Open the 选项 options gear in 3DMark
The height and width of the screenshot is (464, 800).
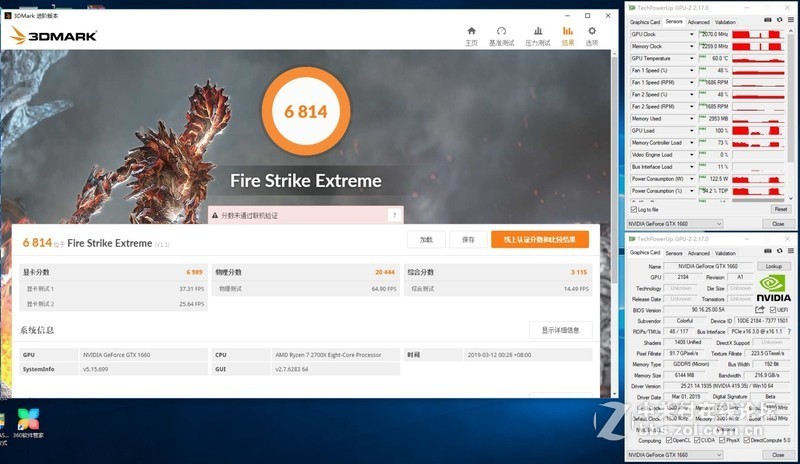592,36
